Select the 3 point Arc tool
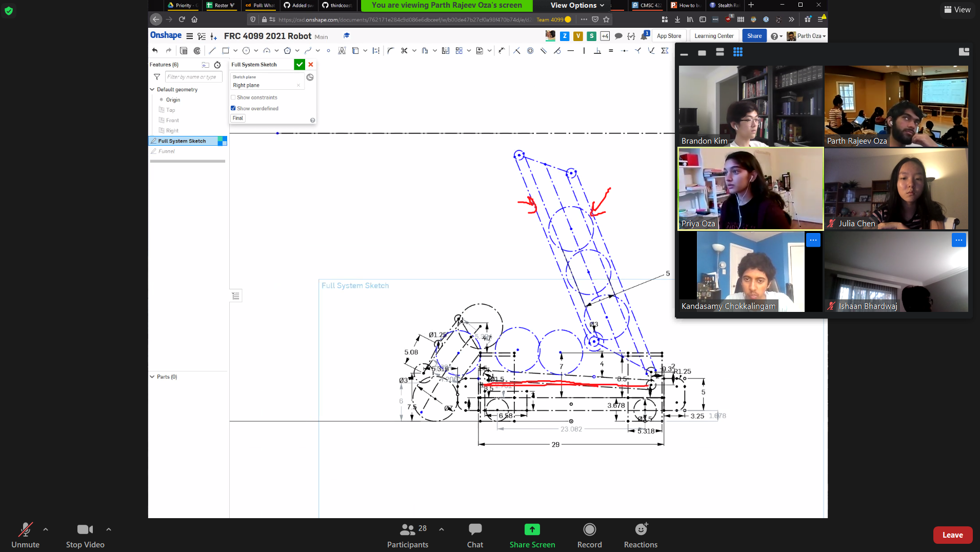 point(267,51)
